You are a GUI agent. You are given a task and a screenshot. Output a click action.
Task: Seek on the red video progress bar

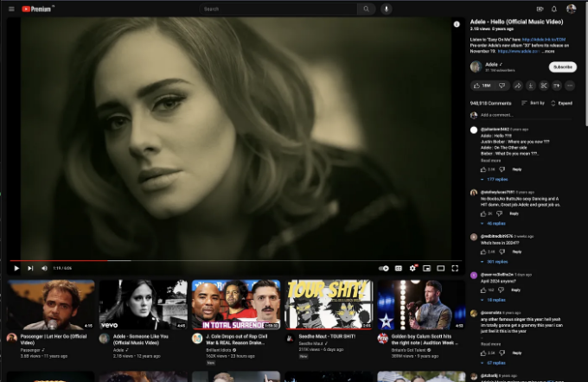(x=236, y=260)
